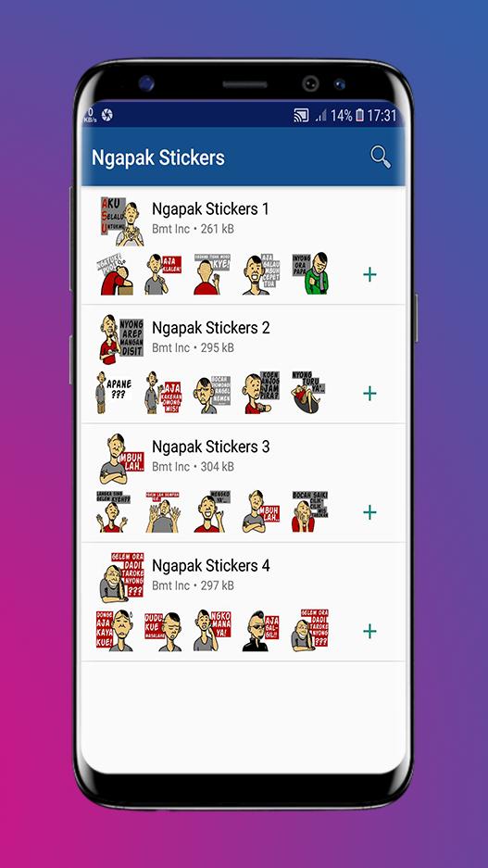Open Ngapak Stickers 2 pack tray icon

point(121,339)
